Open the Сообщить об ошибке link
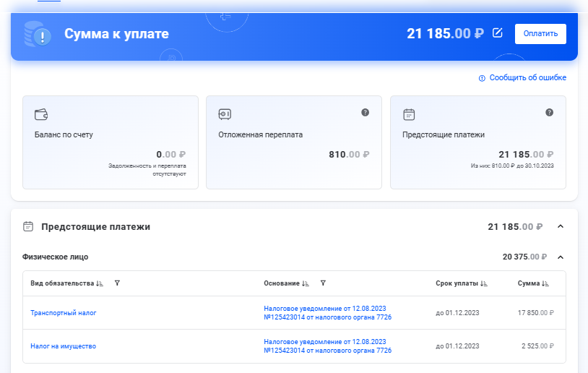Screen dimensions: 588x373 [x=527, y=77]
